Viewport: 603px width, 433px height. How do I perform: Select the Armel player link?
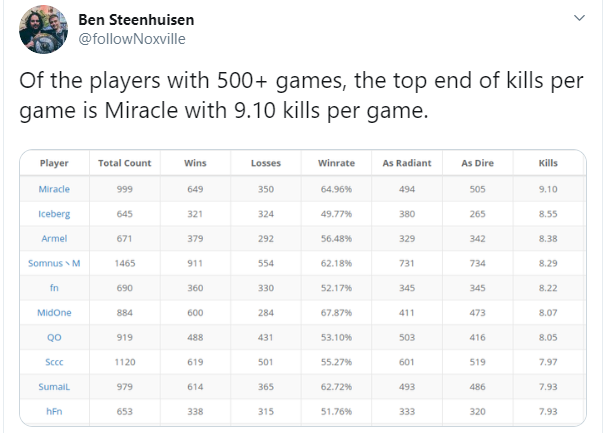click(x=54, y=238)
